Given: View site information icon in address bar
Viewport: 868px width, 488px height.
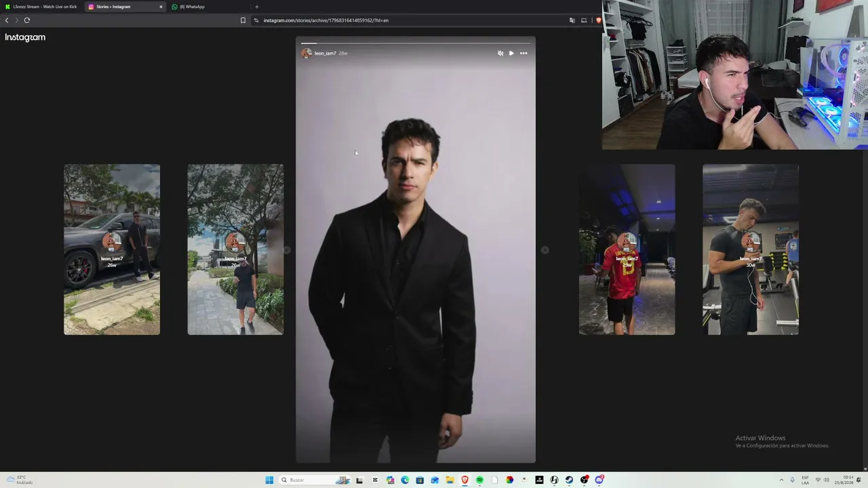Looking at the screenshot, I should tap(256, 20).
